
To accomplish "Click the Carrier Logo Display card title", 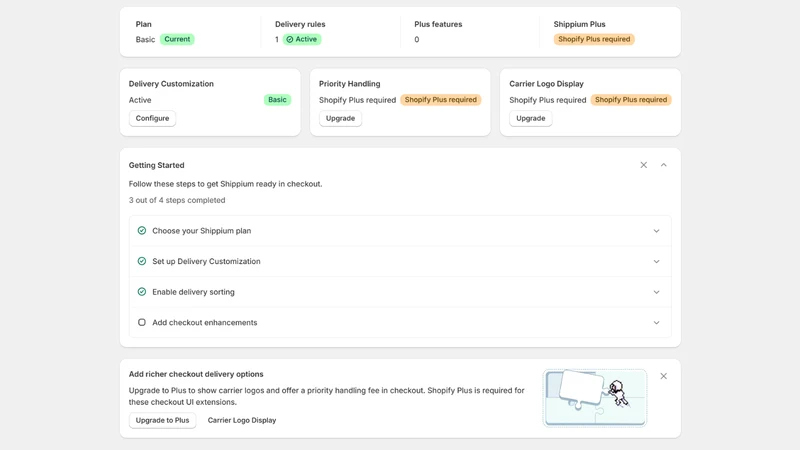I will [x=546, y=84].
